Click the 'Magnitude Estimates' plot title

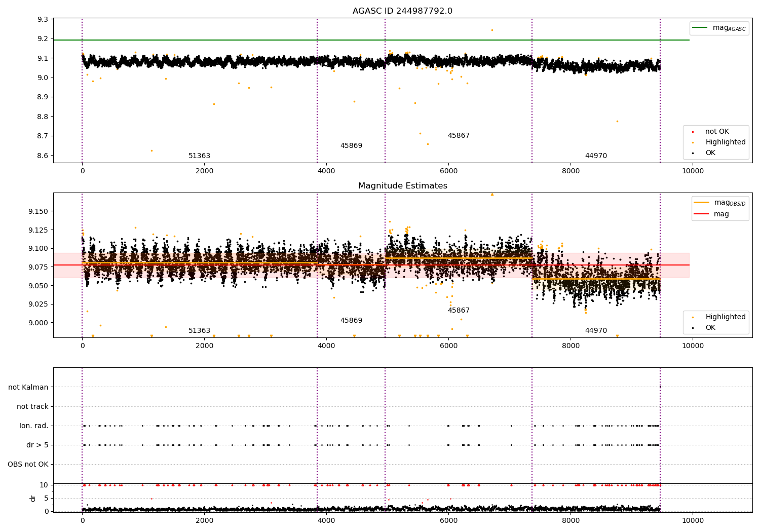tap(402, 186)
